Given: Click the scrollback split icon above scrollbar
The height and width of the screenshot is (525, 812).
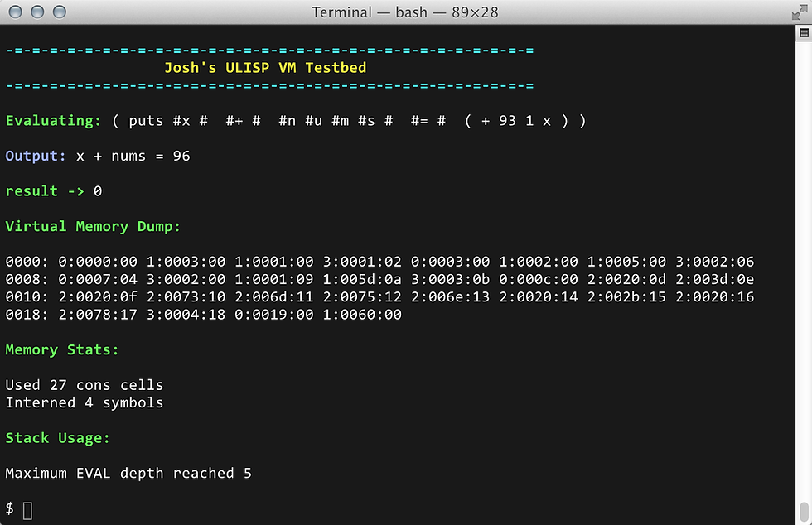Looking at the screenshot, I should [804, 33].
